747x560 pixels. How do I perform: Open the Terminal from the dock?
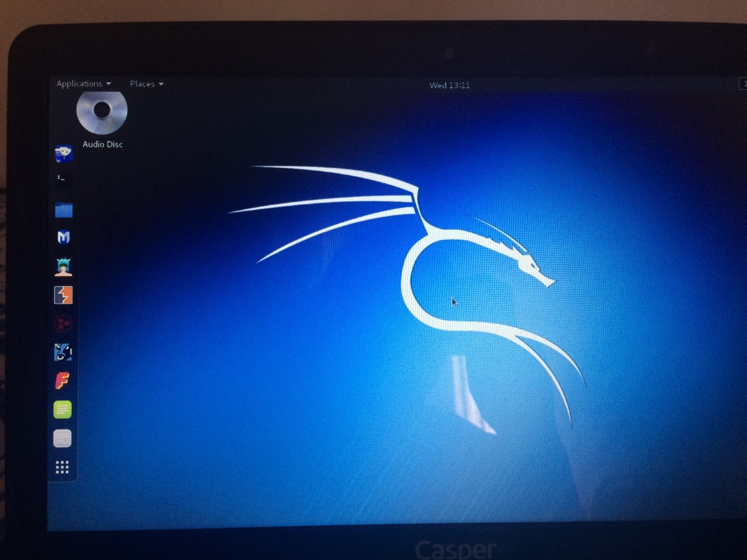[62, 178]
